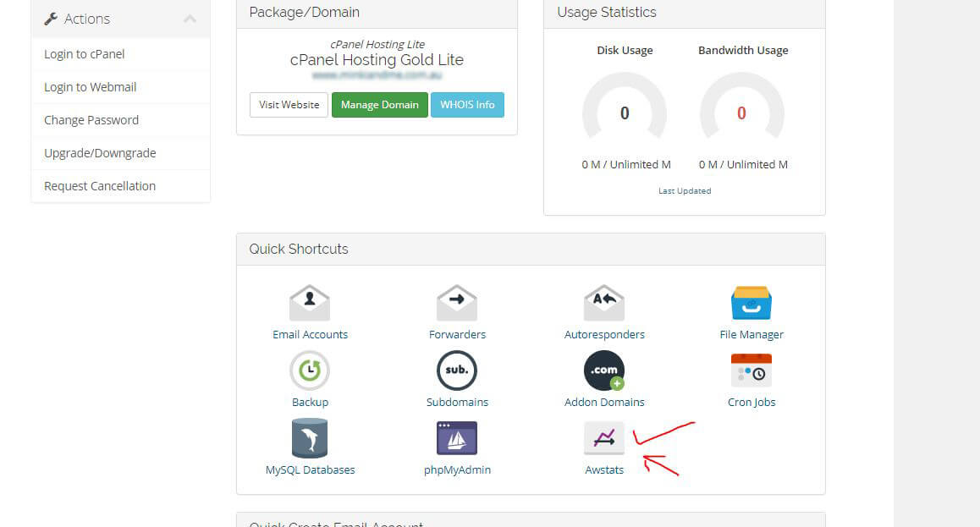Screen dimensions: 980x527
Task: Click the Autoresponders text link
Action: (604, 335)
